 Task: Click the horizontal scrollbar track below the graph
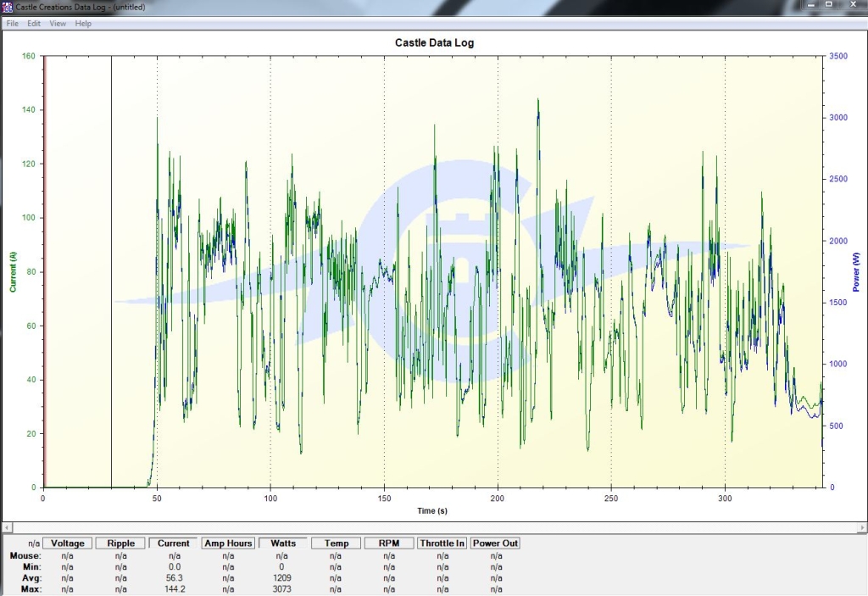pos(435,527)
